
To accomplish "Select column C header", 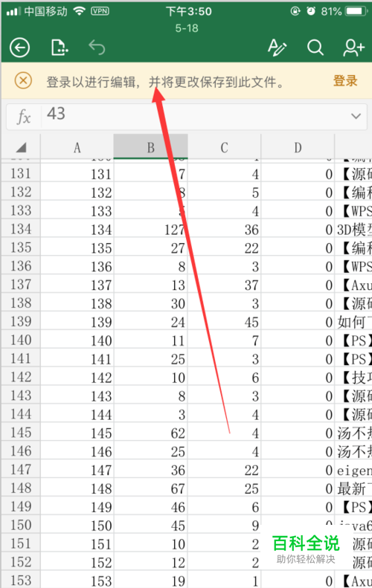I will [224, 147].
